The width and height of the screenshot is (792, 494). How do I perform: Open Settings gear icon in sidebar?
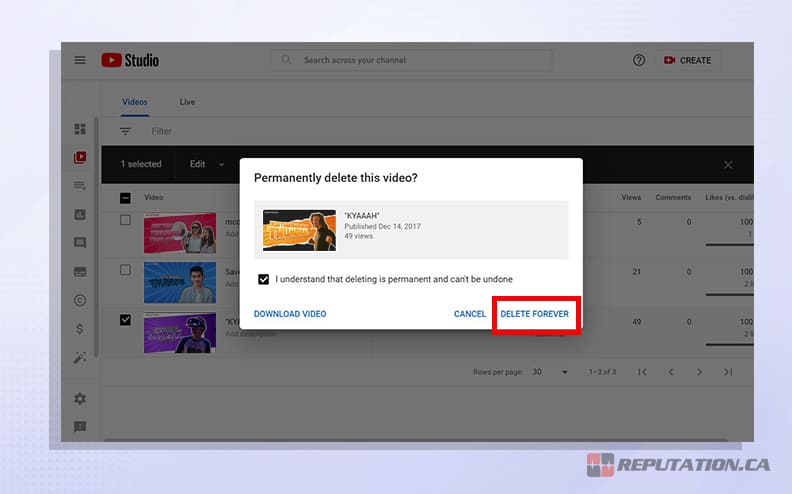80,399
